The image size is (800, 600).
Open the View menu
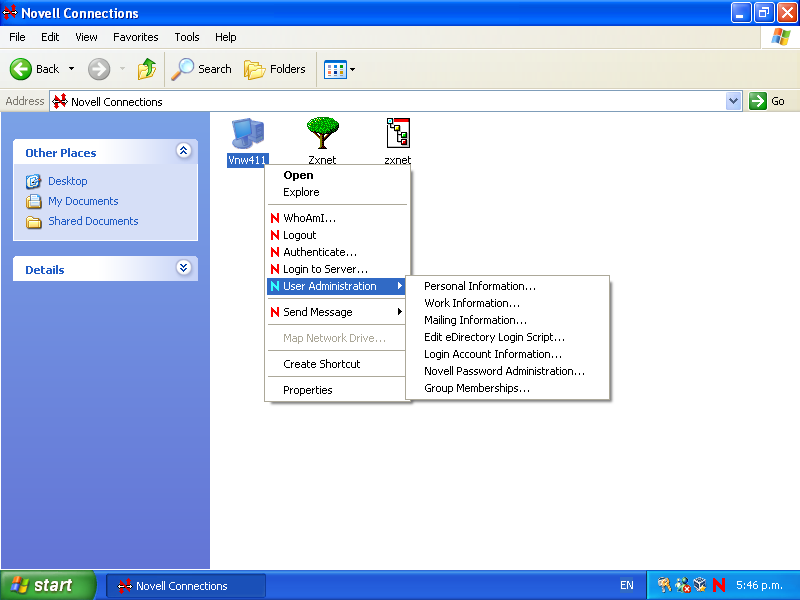(86, 37)
